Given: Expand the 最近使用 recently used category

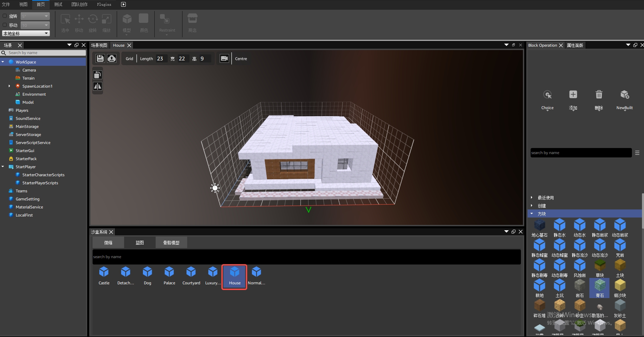Looking at the screenshot, I should [532, 197].
